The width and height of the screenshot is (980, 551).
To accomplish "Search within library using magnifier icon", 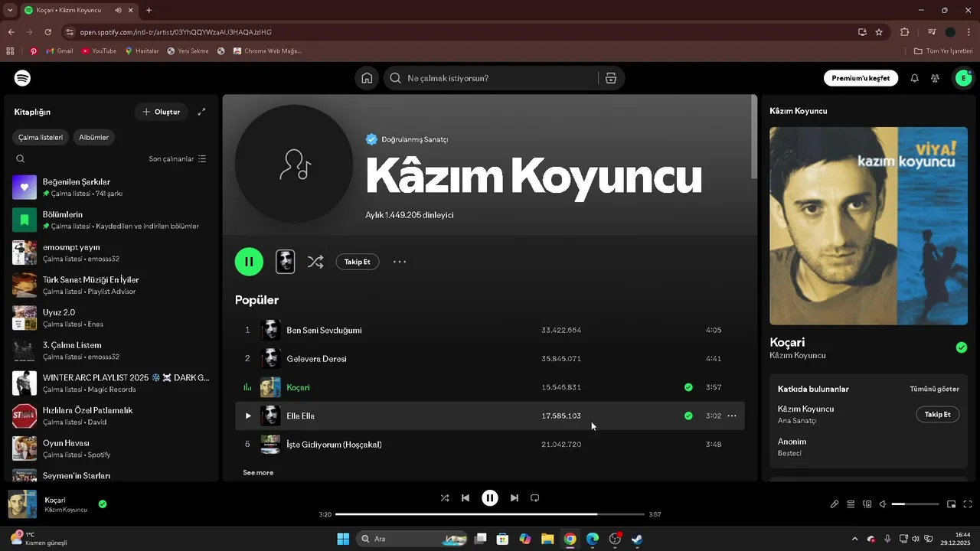I will click(21, 159).
